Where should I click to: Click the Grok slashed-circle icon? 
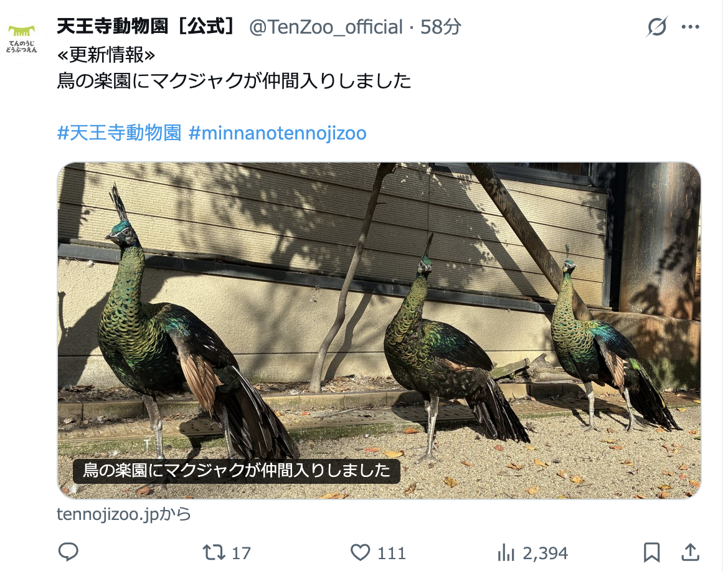(x=657, y=27)
